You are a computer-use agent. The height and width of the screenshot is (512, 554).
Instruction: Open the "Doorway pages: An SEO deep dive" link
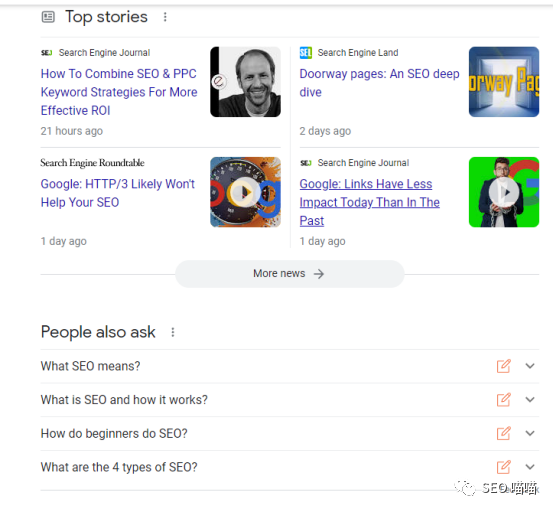tap(379, 83)
